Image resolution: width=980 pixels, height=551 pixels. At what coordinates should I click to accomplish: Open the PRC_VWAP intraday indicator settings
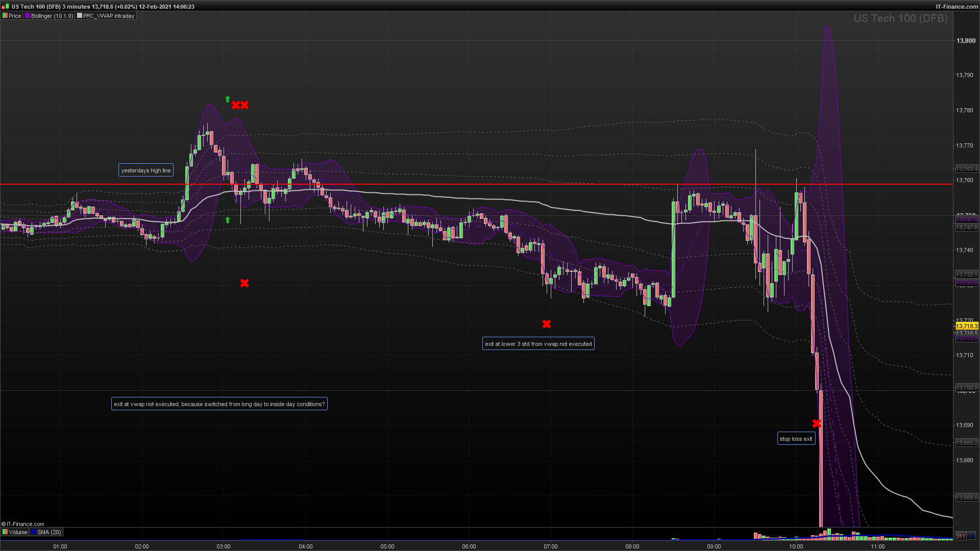pyautogui.click(x=108, y=16)
